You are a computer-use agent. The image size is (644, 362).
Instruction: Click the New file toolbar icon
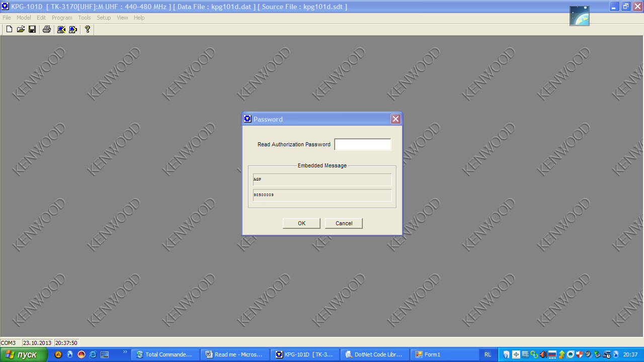[x=9, y=30]
